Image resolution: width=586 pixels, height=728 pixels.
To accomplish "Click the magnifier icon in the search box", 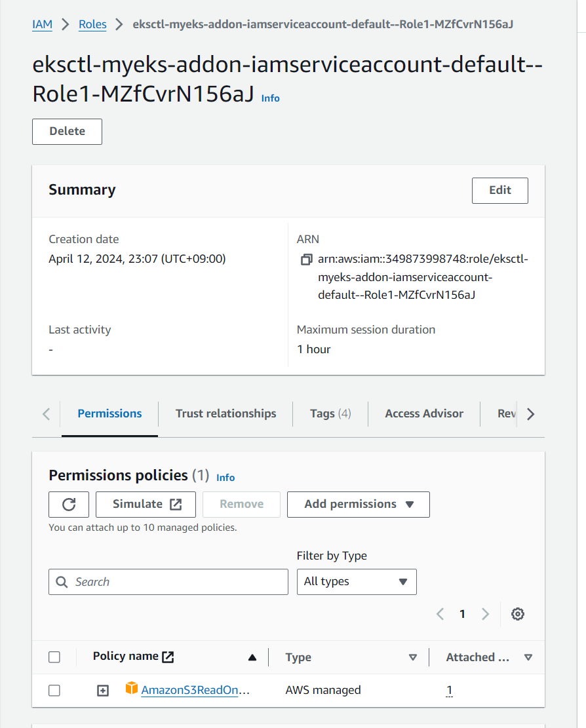I will 62,582.
